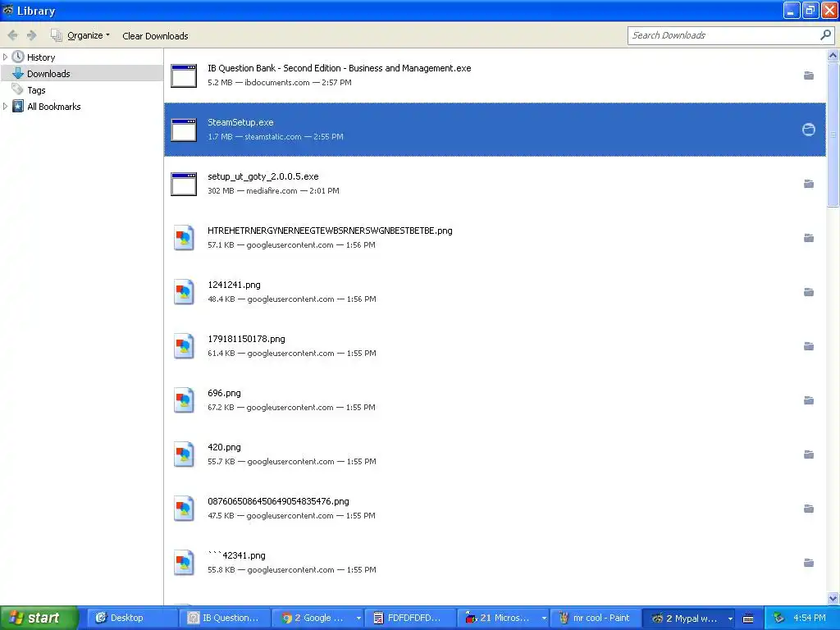
Task: Switch to the Desktop taskbar button
Action: point(132,618)
